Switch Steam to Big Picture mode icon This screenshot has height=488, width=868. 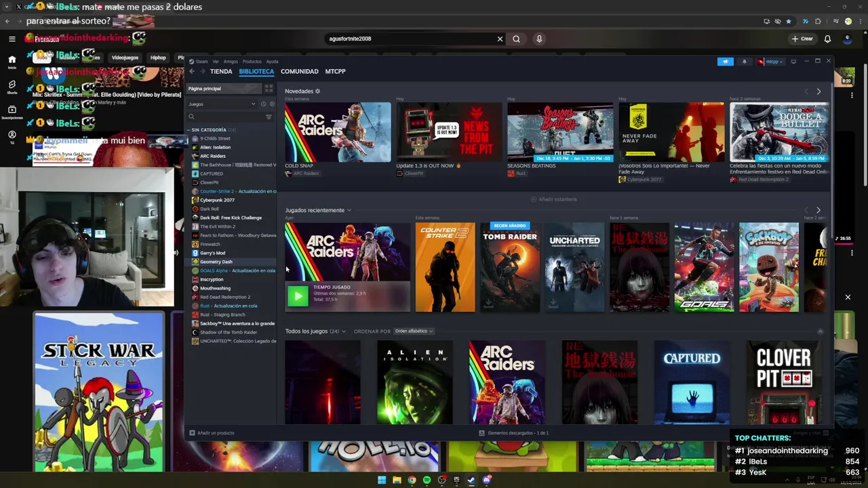click(x=793, y=62)
